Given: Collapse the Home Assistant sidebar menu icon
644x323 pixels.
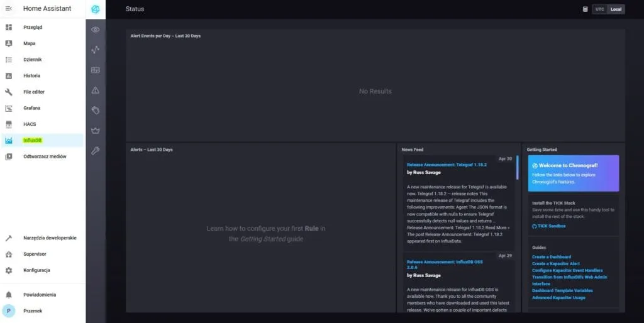Looking at the screenshot, I should point(9,9).
